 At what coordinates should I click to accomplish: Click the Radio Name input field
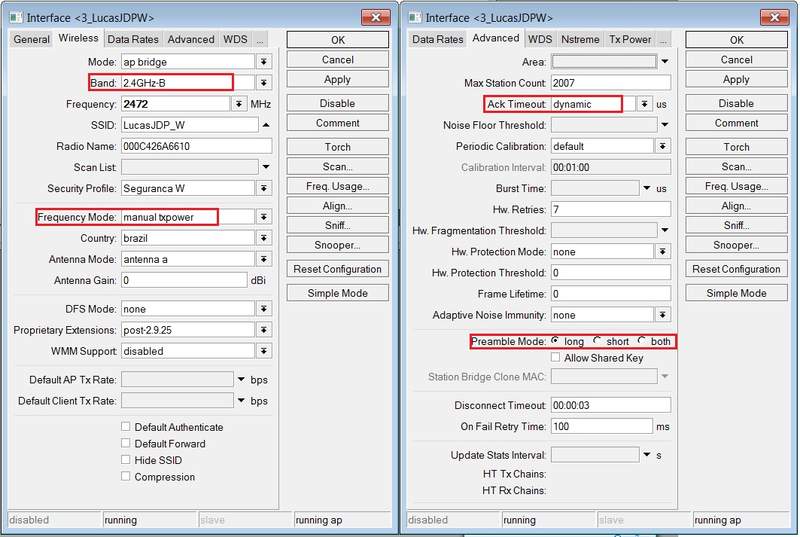coord(196,146)
